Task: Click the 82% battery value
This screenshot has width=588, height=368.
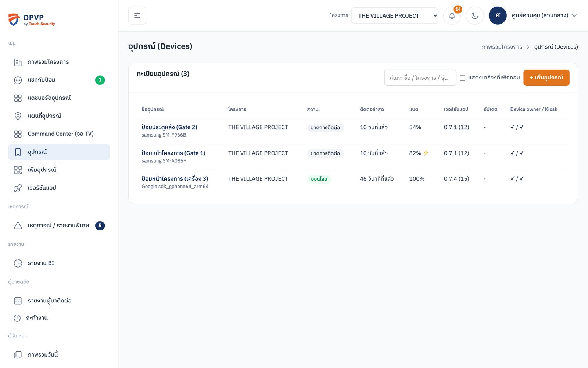Action: (415, 153)
